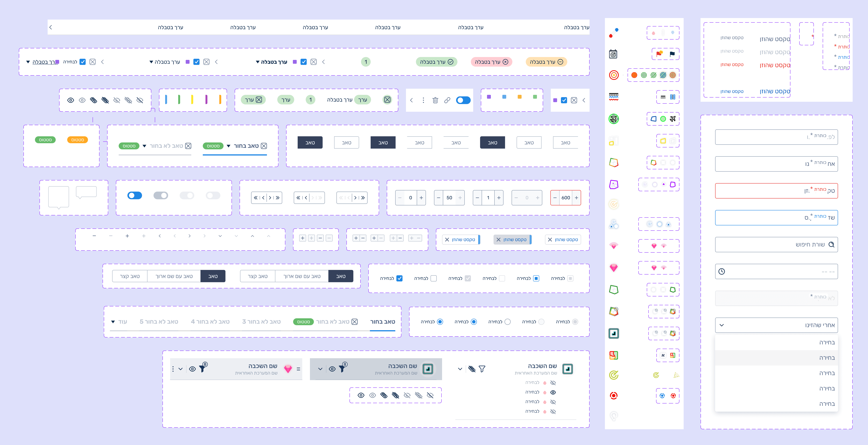
Task: Click the vertical three-dots menu beside pink diamond layer
Action: (173, 369)
